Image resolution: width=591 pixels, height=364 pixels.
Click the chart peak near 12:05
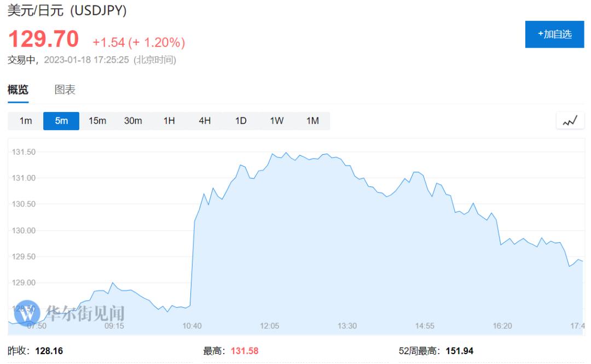[x=286, y=153]
